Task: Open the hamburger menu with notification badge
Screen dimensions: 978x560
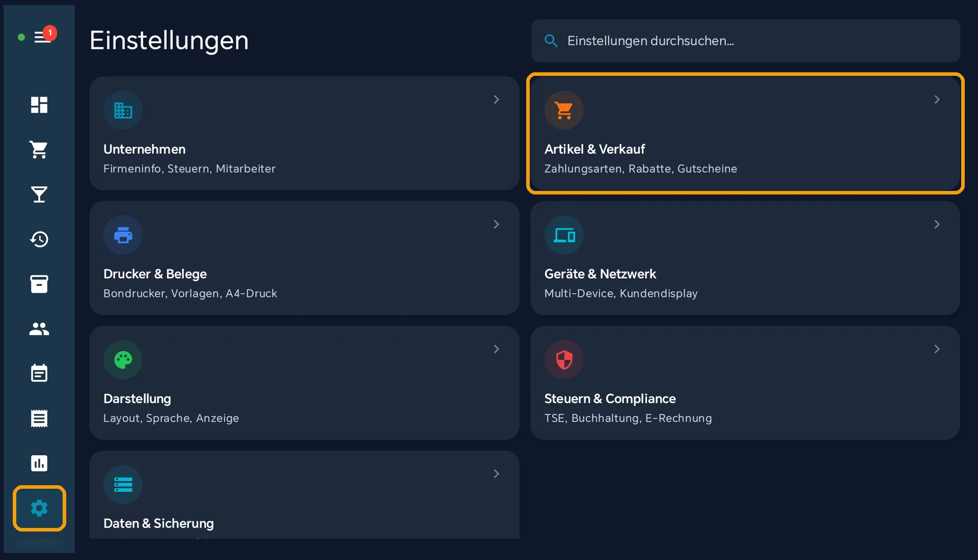Action: [44, 36]
